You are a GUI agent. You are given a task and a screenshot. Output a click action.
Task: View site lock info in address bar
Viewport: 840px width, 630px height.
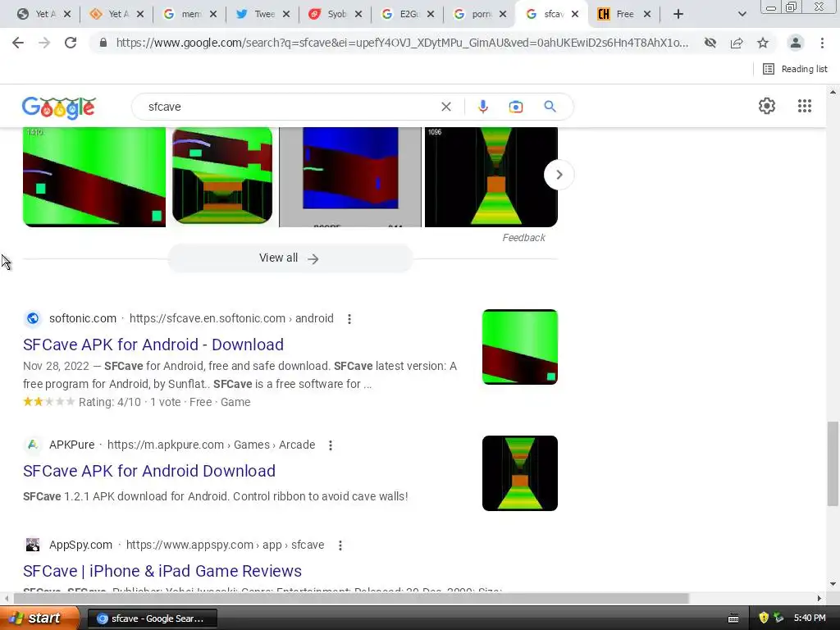click(x=103, y=43)
